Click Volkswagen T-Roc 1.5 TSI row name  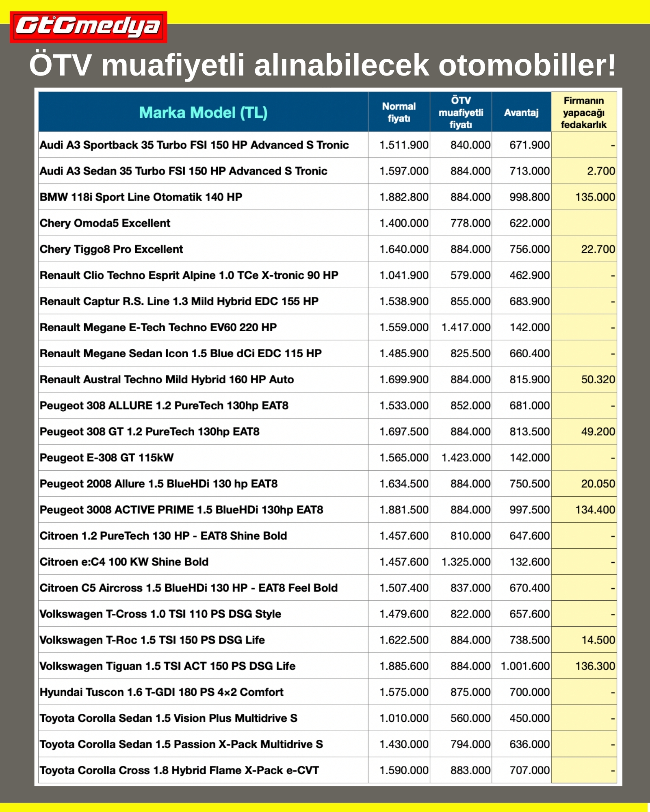pos(152,640)
